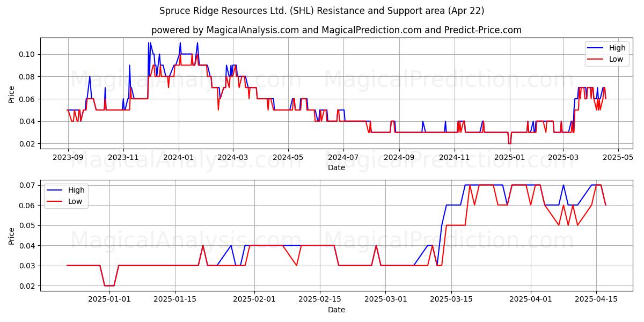Image resolution: width=644 pixels, height=322 pixels.
Task: Click the 'Date' x-axis label of bottom chart
Action: (336, 310)
